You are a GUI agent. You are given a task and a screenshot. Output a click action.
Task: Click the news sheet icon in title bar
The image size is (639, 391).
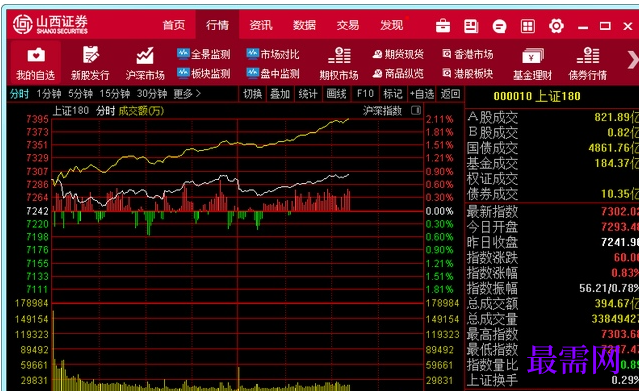coord(471,26)
